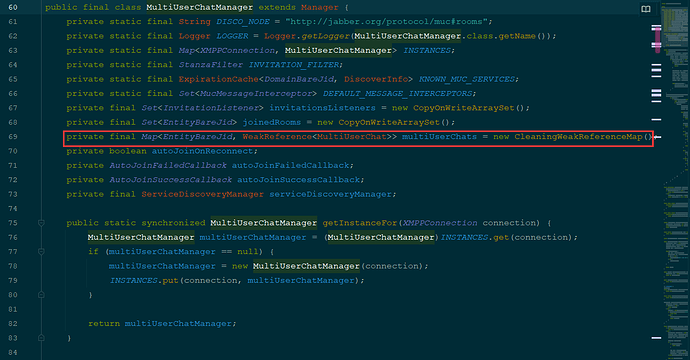This screenshot has width=690, height=360.
Task: Click the DISCO_NODE constant
Action: (x=242, y=22)
